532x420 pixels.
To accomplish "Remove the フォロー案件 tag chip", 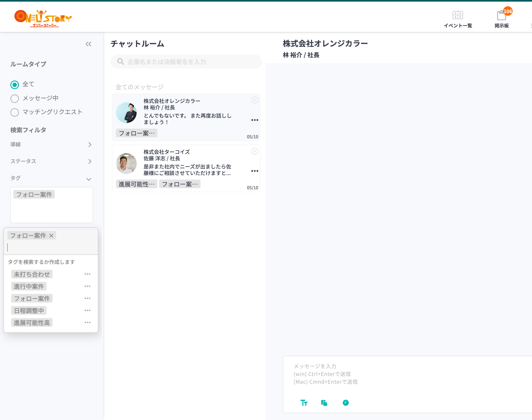I will click(51, 235).
